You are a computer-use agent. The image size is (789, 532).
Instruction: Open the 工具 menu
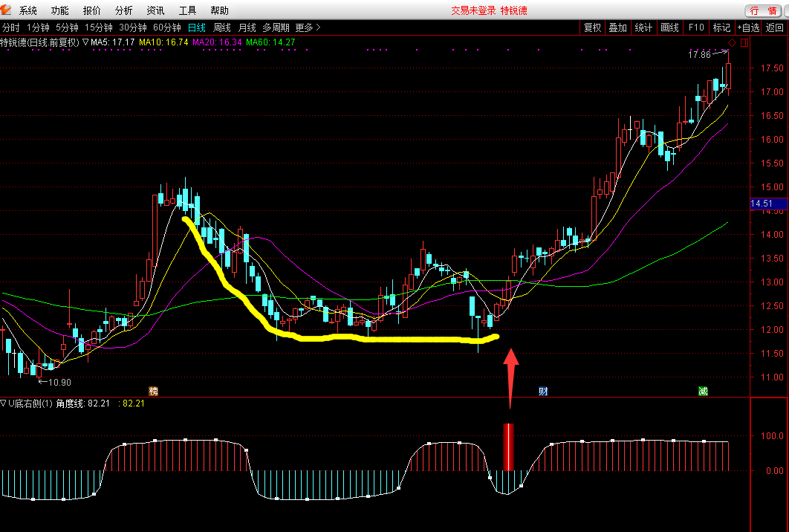pos(188,10)
